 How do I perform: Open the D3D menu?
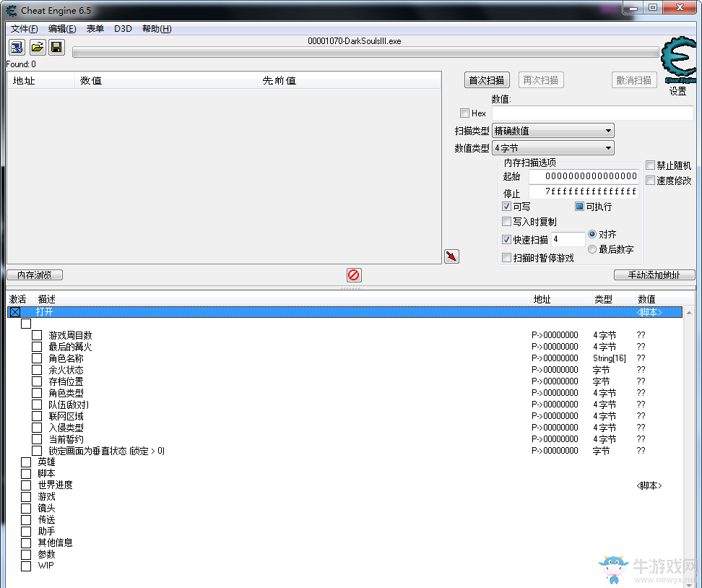coord(123,29)
